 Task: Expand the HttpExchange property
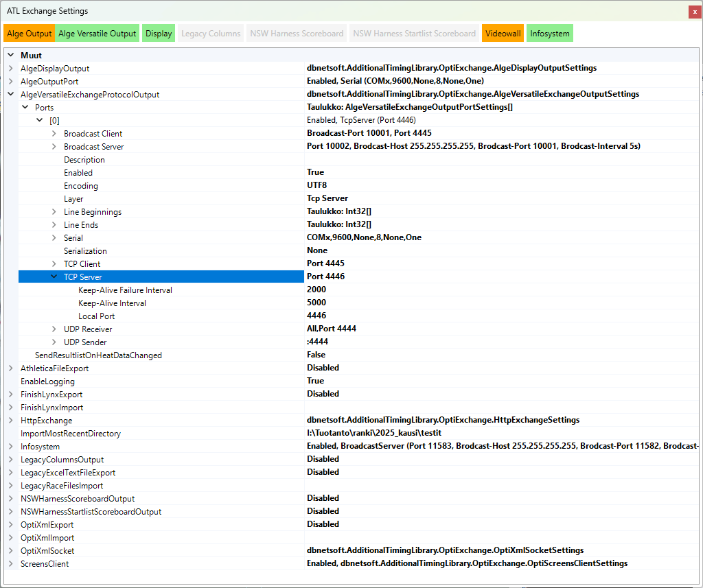point(11,421)
